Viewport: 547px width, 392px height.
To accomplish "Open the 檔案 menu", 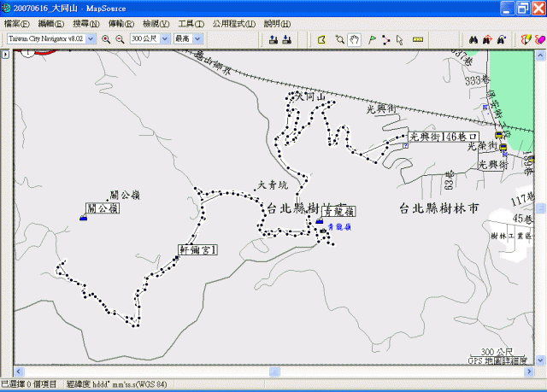I will (x=16, y=24).
